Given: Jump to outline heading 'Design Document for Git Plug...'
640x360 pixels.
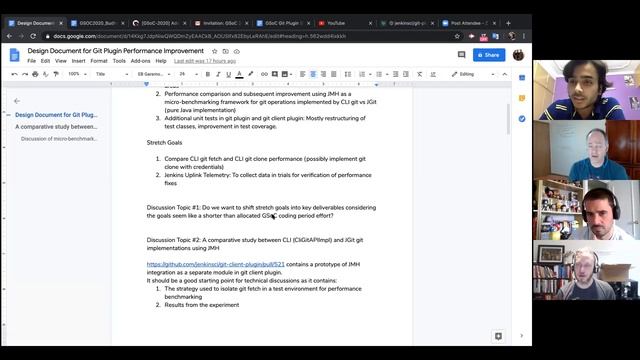Looking at the screenshot, I should pos(56,115).
